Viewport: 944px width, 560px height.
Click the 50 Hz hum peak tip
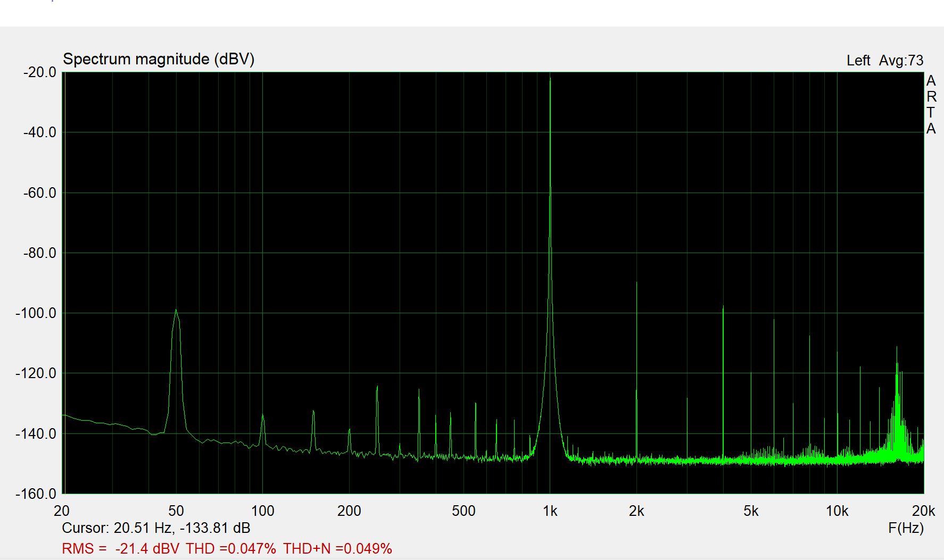[x=176, y=310]
